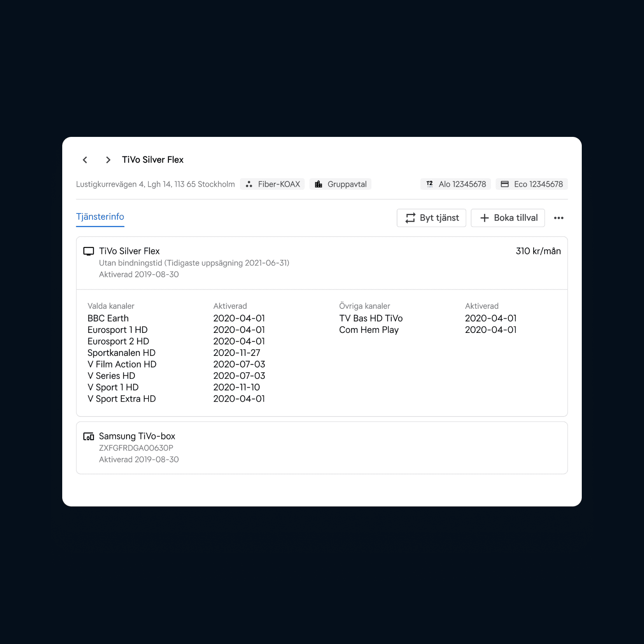Screen dimensions: 644x644
Task: Click the Eurosport 2 HD channel
Action: point(118,341)
